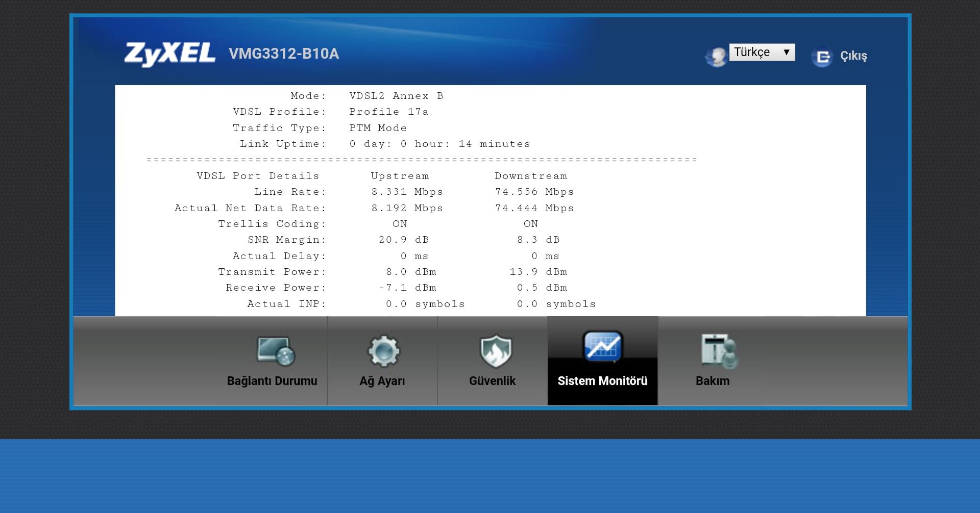Click the Upstream column header
Viewport: 980px width, 513px height.
point(400,176)
